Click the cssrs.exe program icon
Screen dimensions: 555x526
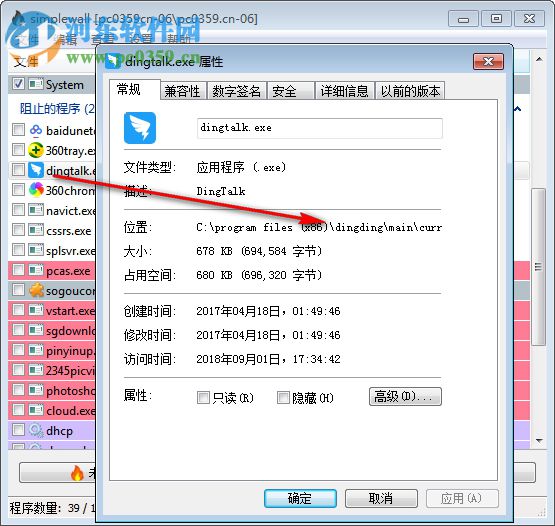36,230
